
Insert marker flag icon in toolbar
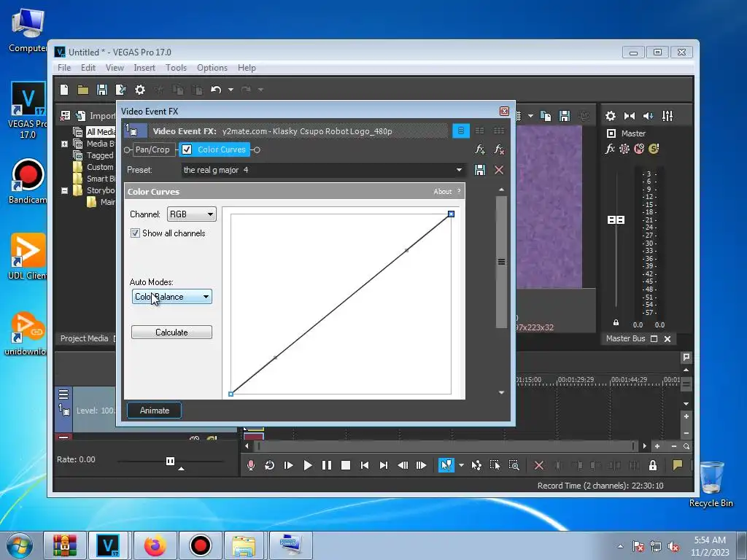(677, 464)
